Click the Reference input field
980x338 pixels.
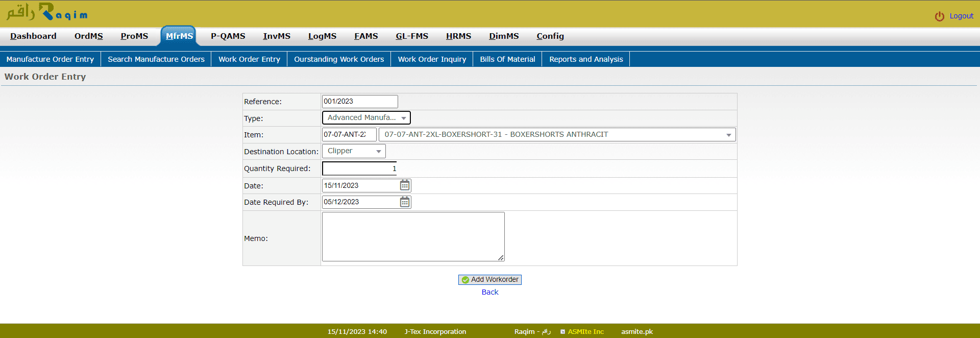pos(359,102)
